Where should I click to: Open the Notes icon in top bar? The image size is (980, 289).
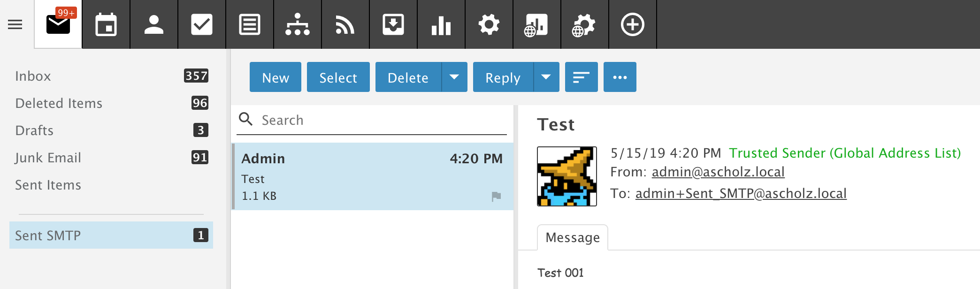tap(250, 24)
